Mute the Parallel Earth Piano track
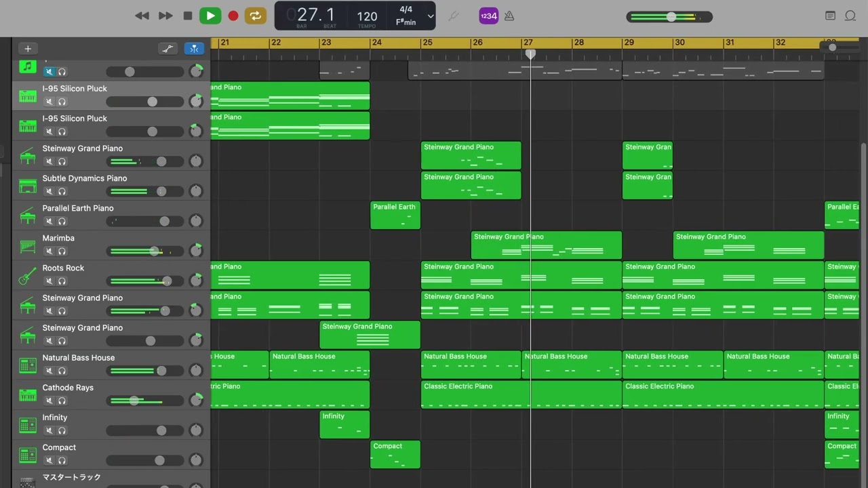 tap(49, 221)
